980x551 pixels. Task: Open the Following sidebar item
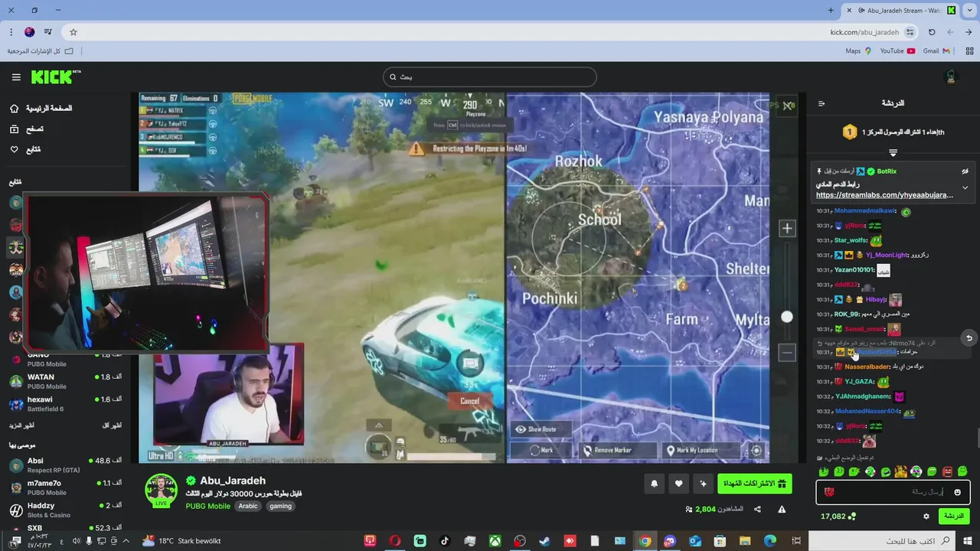pyautogui.click(x=25, y=149)
